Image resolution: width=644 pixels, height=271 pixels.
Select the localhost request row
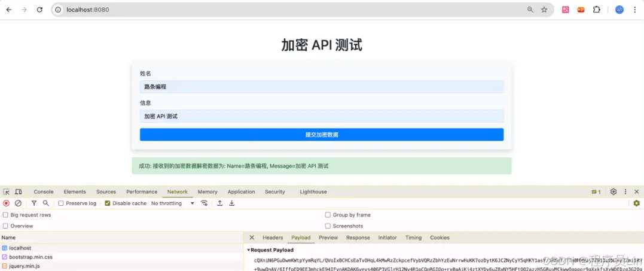(x=121, y=248)
